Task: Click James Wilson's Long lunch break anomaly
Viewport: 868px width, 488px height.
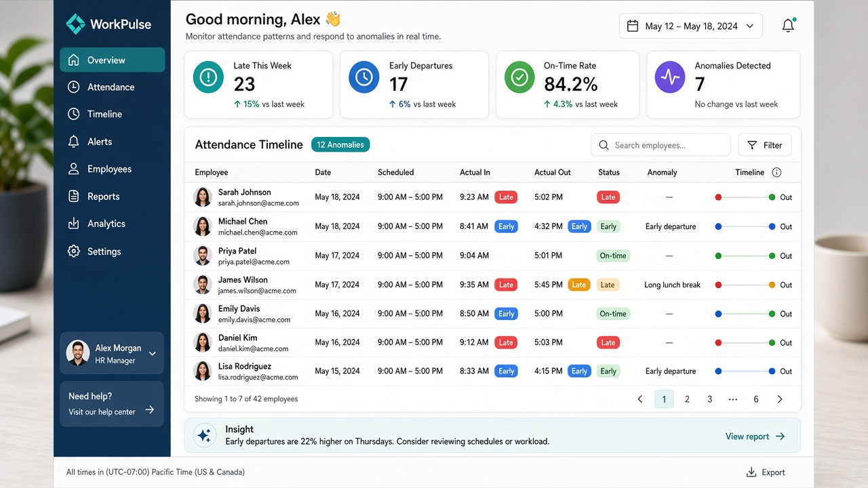Action: pyautogui.click(x=672, y=285)
